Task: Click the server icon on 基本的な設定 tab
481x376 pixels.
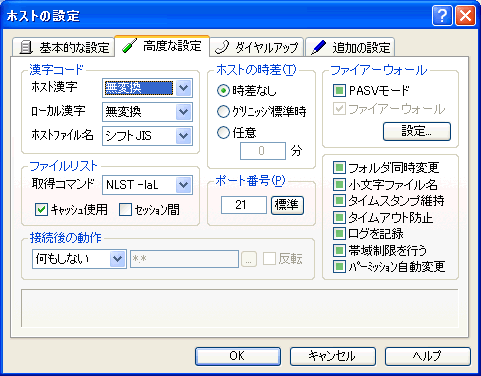Action: click(x=25, y=47)
